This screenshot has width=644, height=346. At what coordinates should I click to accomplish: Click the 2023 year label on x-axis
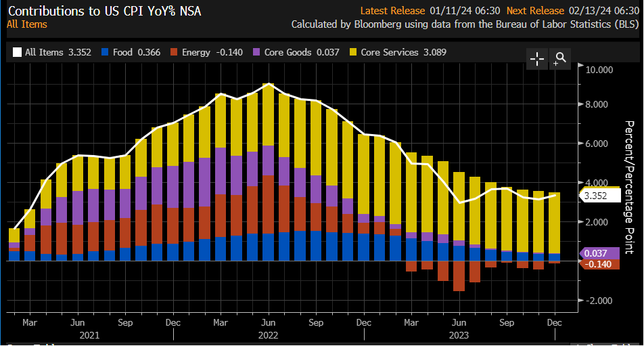tap(459, 335)
